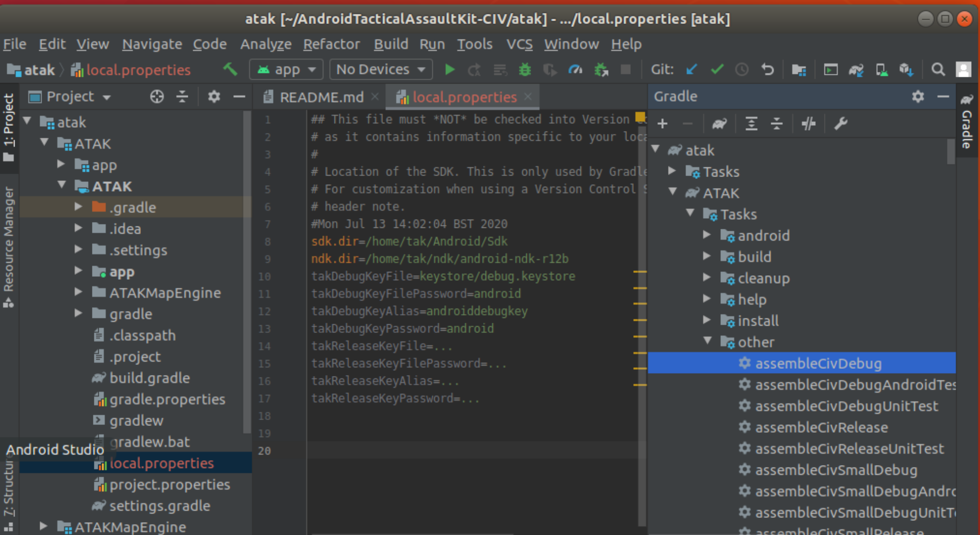Open the Project view selector dropdown
Screen dimensions: 980x535
point(70,97)
